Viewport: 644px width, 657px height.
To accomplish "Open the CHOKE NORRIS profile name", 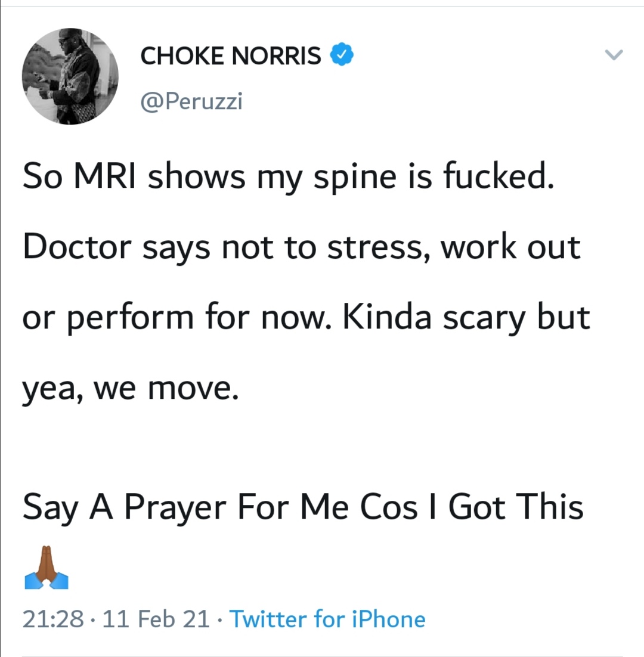I will [231, 55].
